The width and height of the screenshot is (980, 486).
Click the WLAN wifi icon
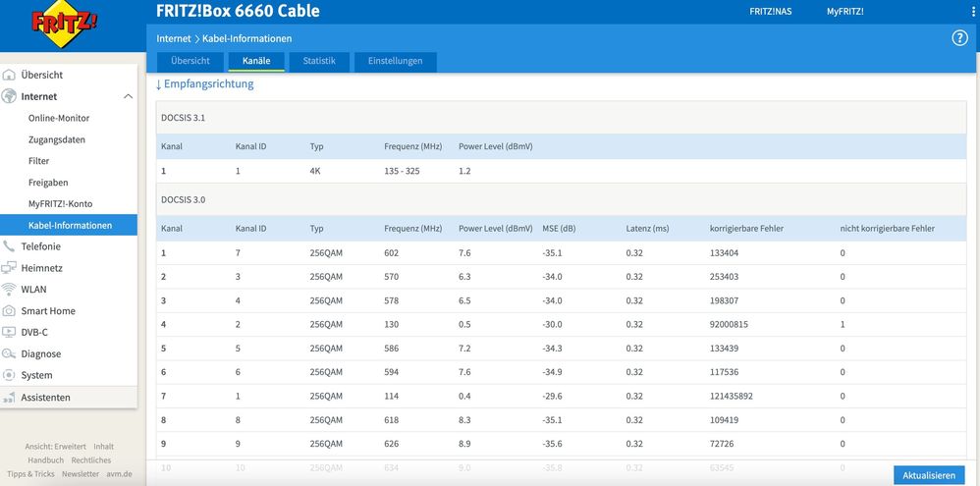(x=9, y=290)
